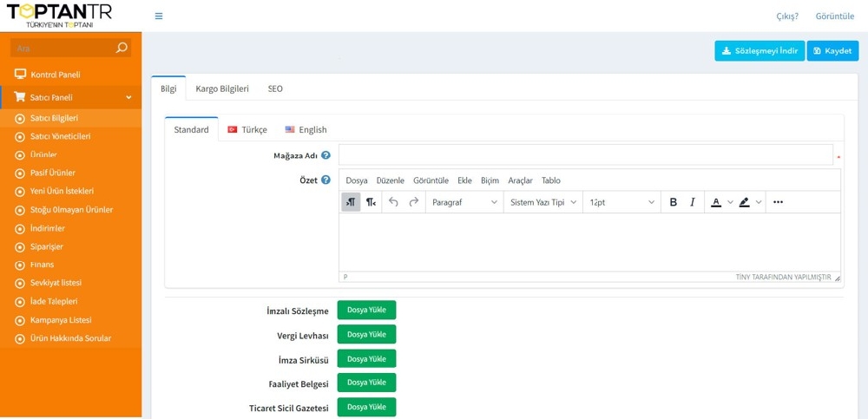Expand the 12pt font size dropdown
This screenshot has height=419, width=868.
pos(621,202)
